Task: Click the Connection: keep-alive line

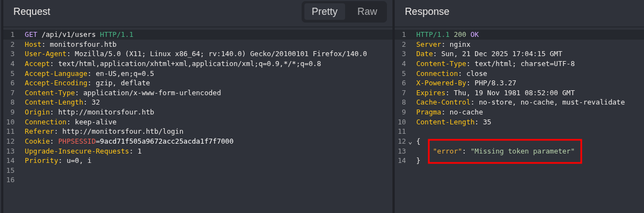Action: click(x=70, y=122)
